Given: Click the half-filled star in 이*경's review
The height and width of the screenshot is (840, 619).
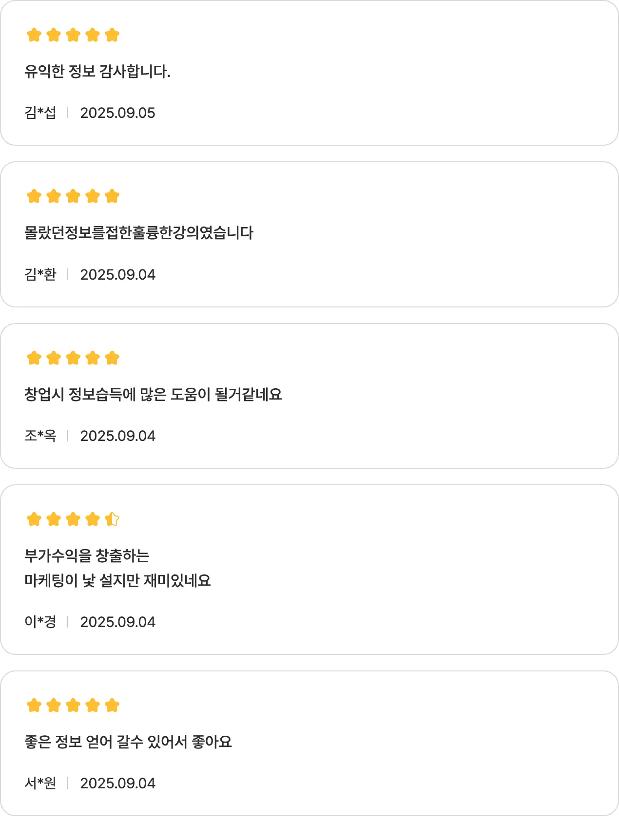Looking at the screenshot, I should tap(112, 519).
